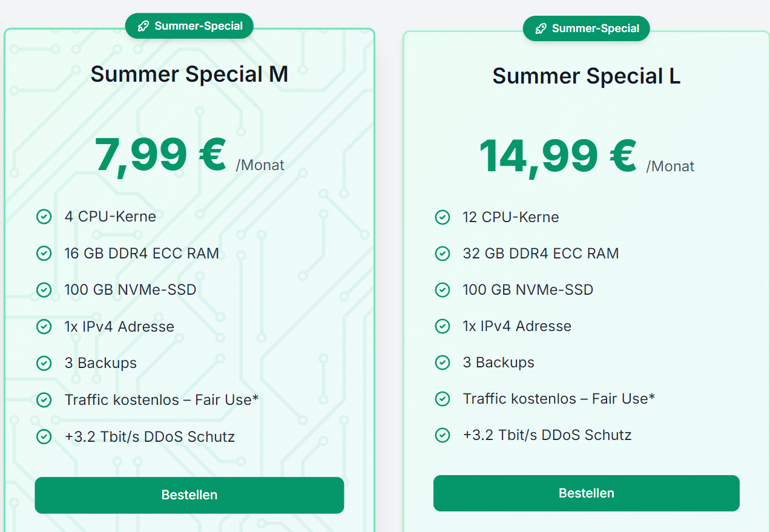
Task: Click checkmark next to 32 GB DDR4 ECC RAM
Action: (x=443, y=254)
